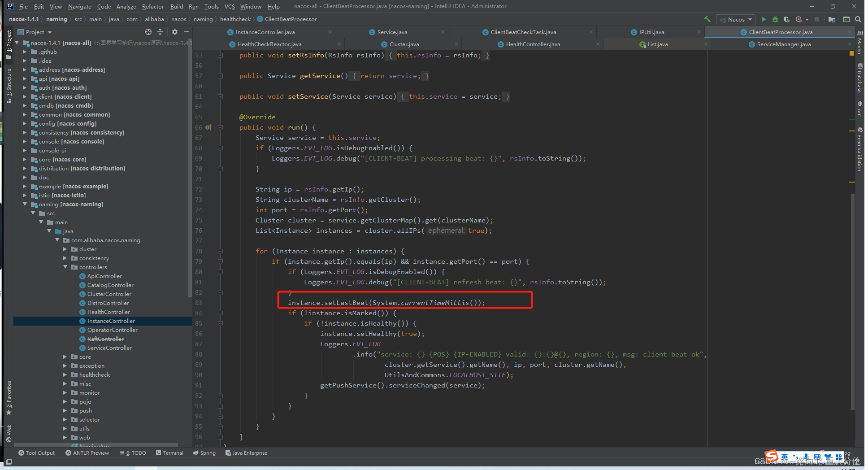Click the Run Anything icon
868x470 pixels.
coord(846,19)
